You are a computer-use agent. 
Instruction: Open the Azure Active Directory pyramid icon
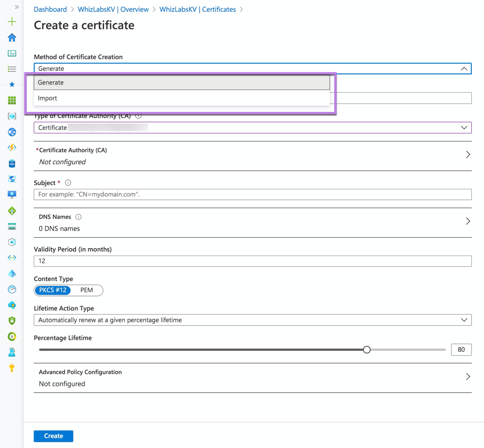[12, 274]
